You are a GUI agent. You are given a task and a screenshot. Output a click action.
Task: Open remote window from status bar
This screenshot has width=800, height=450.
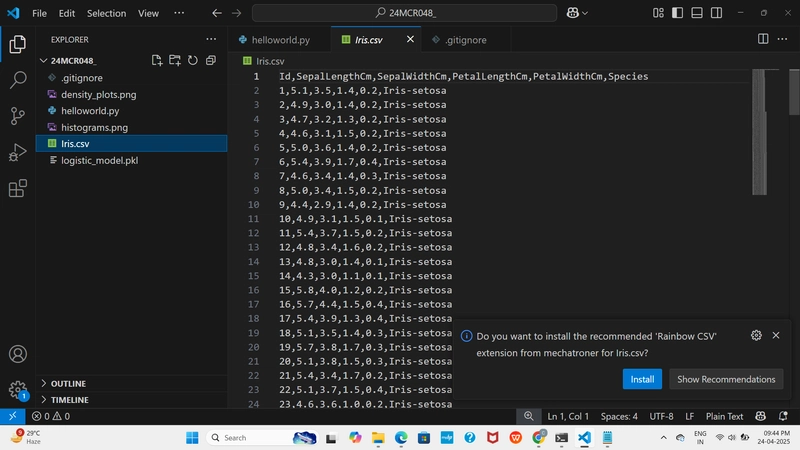pos(13,416)
